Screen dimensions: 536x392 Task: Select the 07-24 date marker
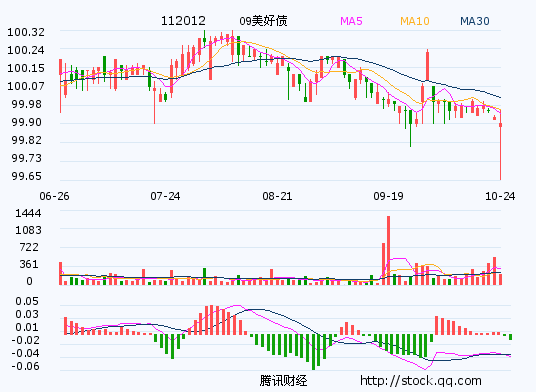coord(165,196)
